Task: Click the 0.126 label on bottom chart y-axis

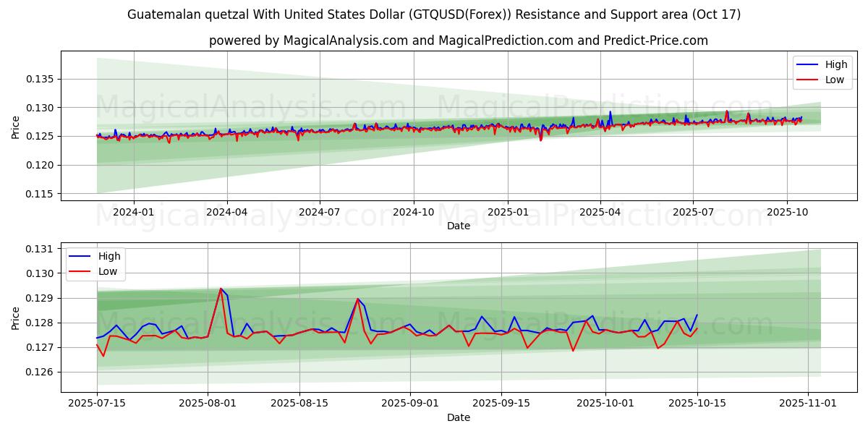Action: click(41, 372)
